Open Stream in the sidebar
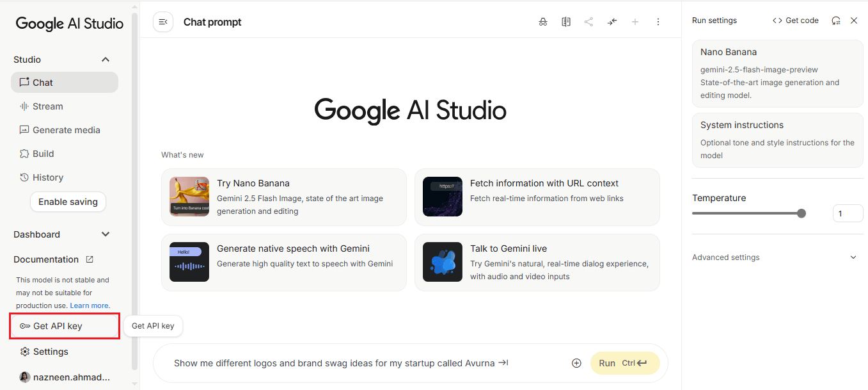868x390 pixels. (x=47, y=106)
